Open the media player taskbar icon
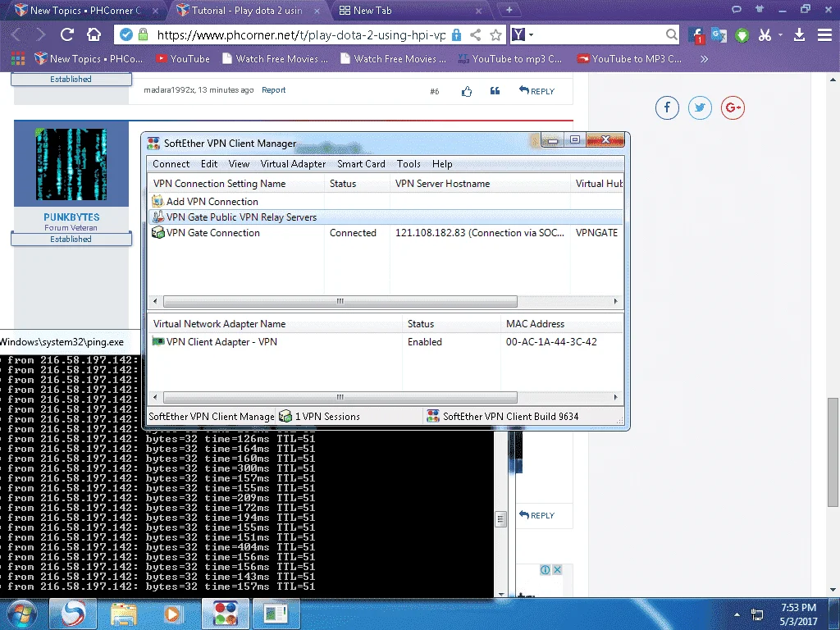This screenshot has height=630, width=840. [172, 614]
